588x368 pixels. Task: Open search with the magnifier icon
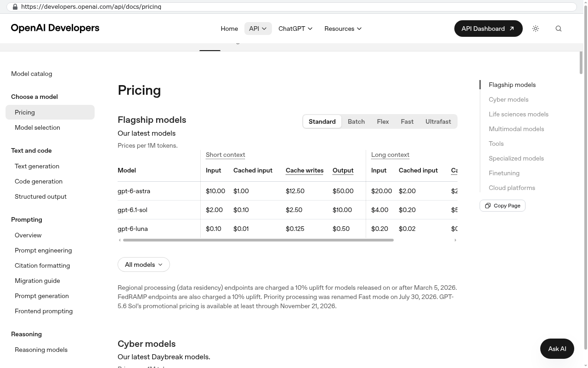pyautogui.click(x=559, y=29)
